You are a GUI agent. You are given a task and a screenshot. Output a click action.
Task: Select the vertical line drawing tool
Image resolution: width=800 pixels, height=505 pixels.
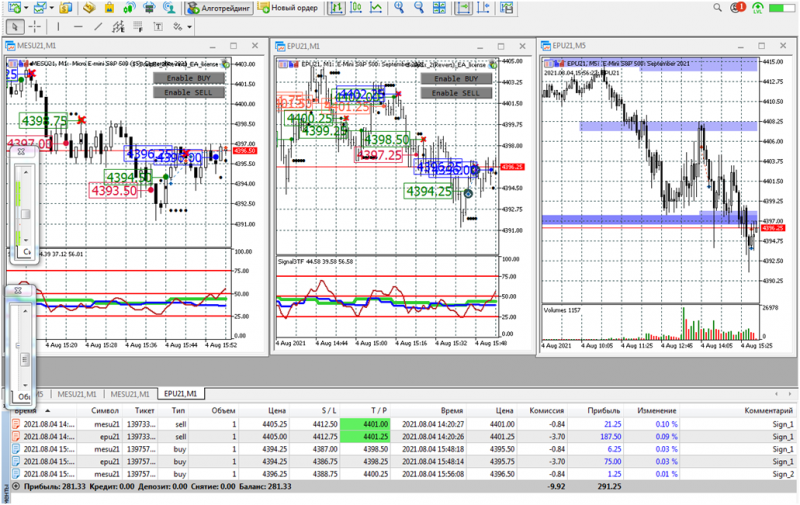[58, 27]
